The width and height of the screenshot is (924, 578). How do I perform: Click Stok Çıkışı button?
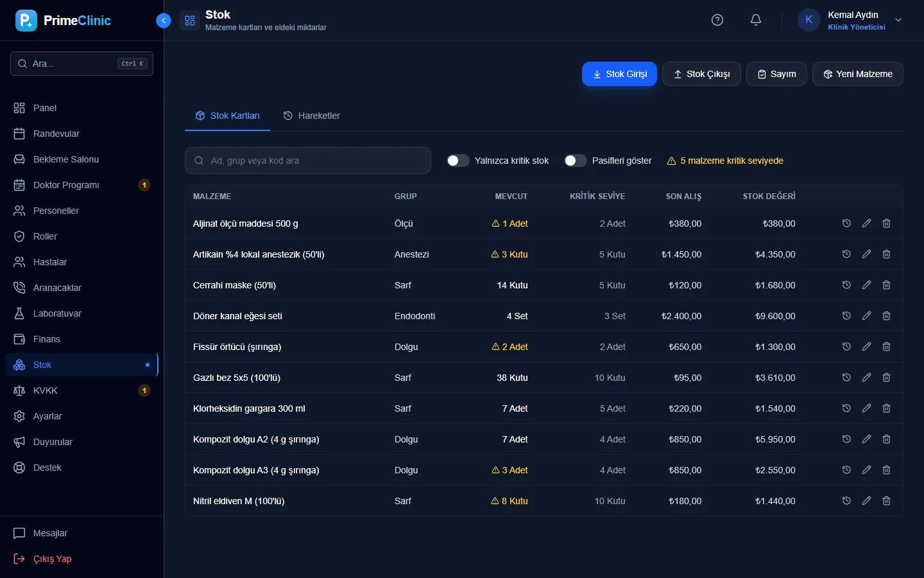pos(701,74)
